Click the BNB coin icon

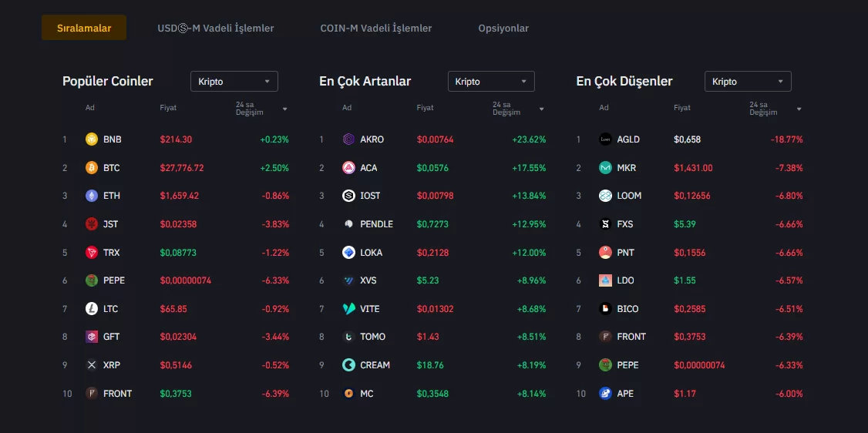92,139
